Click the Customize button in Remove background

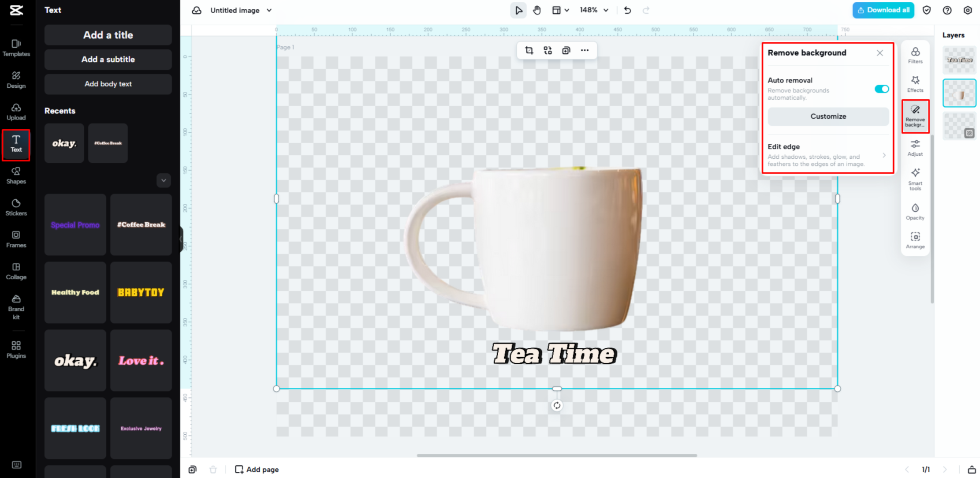828,116
